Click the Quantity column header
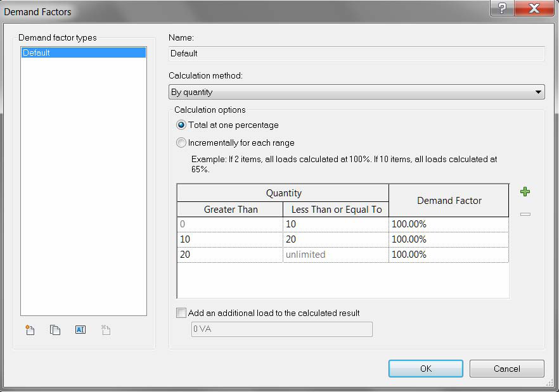 point(283,193)
